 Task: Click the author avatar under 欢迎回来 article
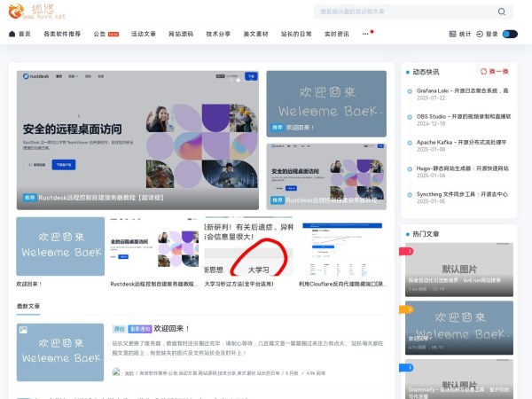coord(115,372)
